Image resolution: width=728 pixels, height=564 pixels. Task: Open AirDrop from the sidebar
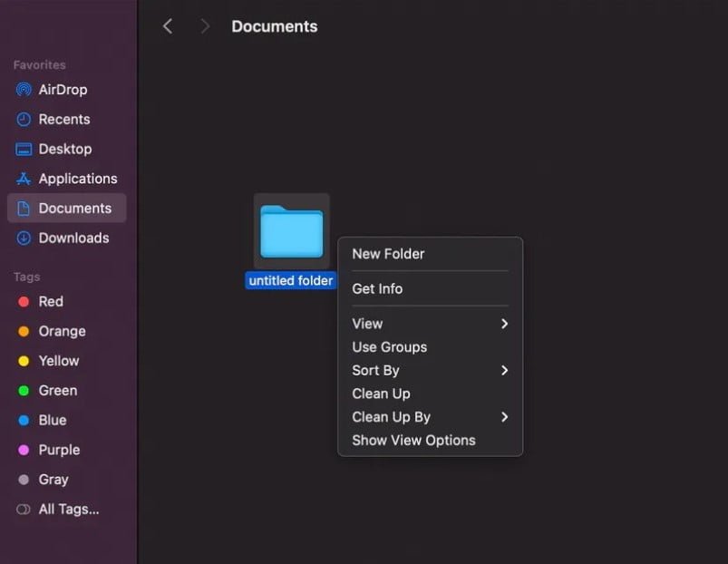[63, 90]
